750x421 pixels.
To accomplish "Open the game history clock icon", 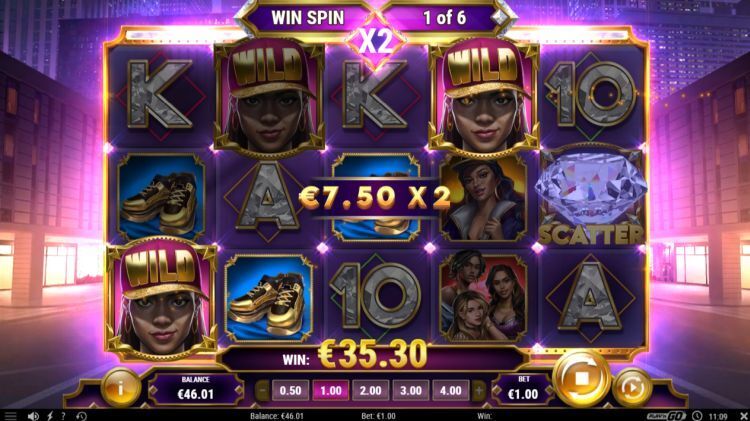I will [81, 416].
